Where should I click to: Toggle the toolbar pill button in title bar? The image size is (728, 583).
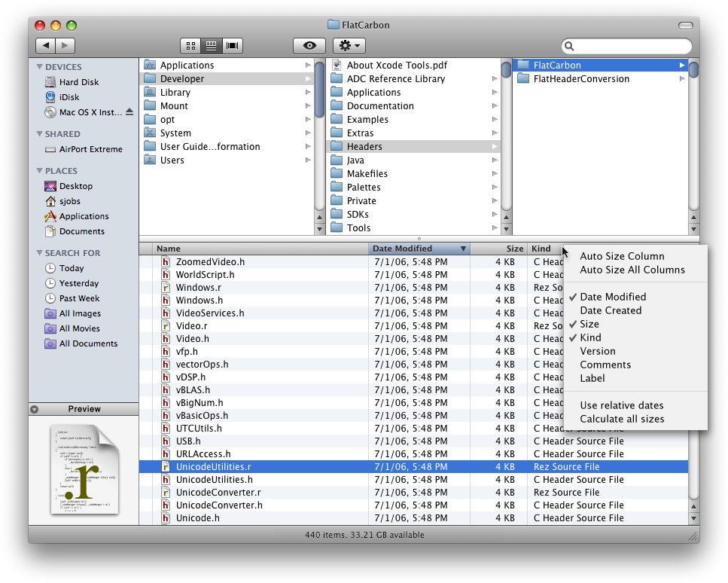click(685, 26)
